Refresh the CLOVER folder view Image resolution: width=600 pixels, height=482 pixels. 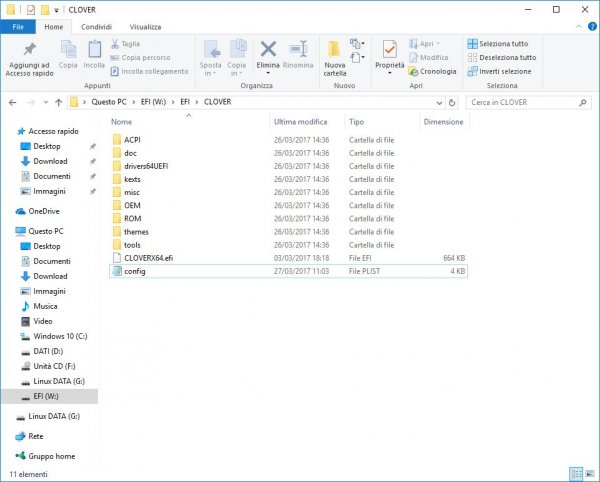(452, 103)
